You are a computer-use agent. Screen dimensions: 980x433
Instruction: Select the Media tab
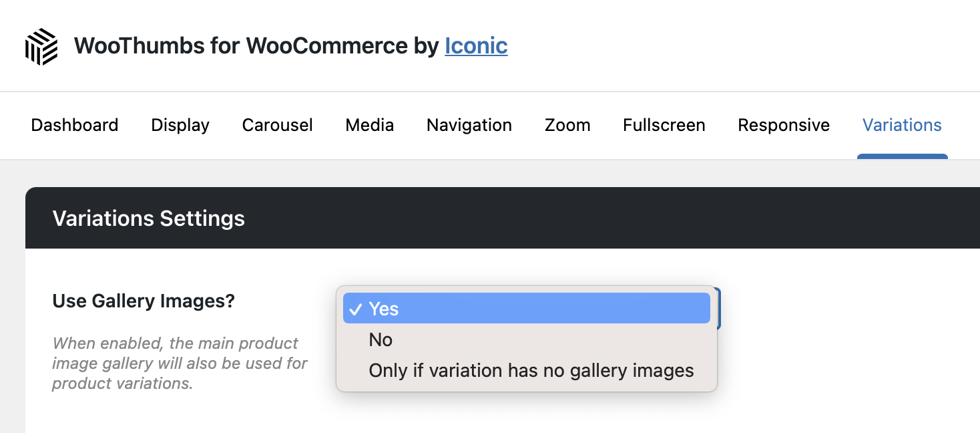pos(369,125)
